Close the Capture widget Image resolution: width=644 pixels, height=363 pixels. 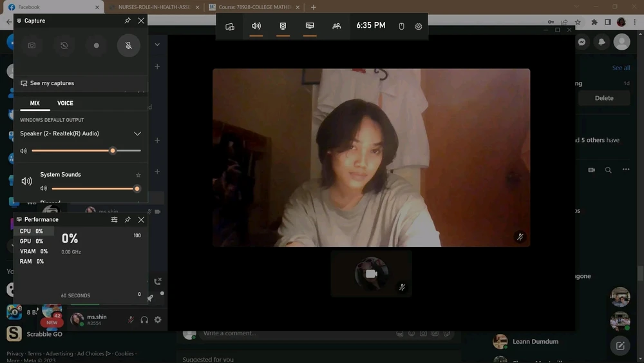(141, 21)
